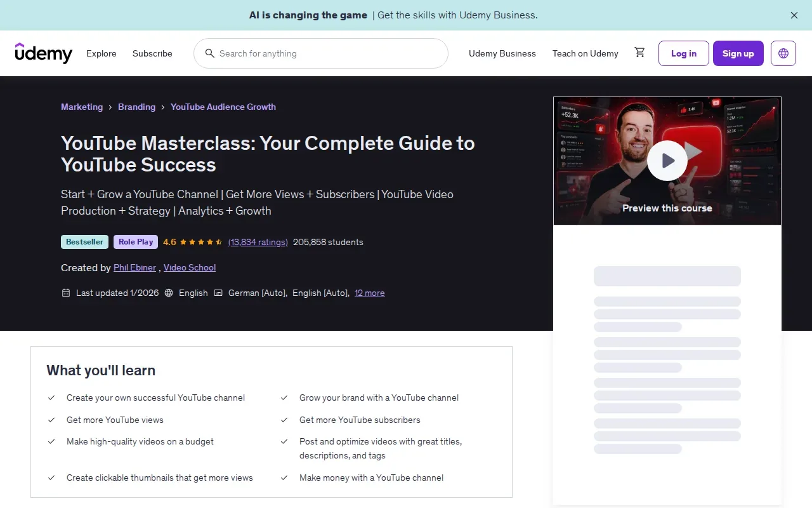Click 'Create clickable thumbnails that get more views'

coord(160,478)
